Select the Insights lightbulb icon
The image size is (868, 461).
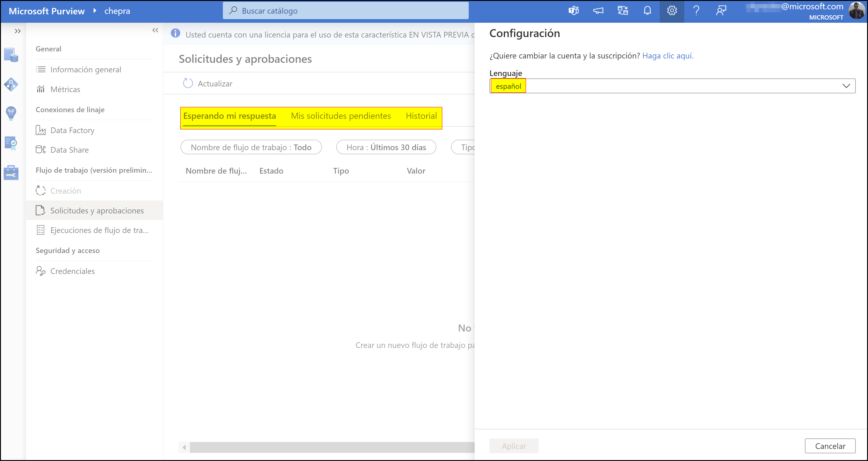tap(11, 114)
